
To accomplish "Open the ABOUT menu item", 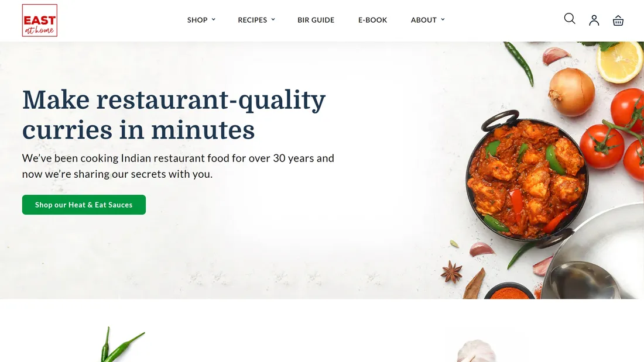I will pos(424,20).
